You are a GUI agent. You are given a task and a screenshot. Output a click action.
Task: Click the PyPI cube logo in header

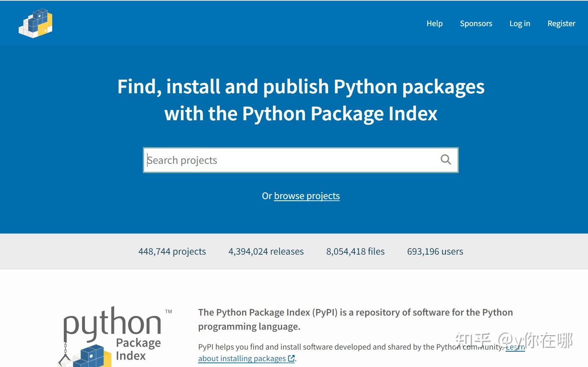coord(36,23)
